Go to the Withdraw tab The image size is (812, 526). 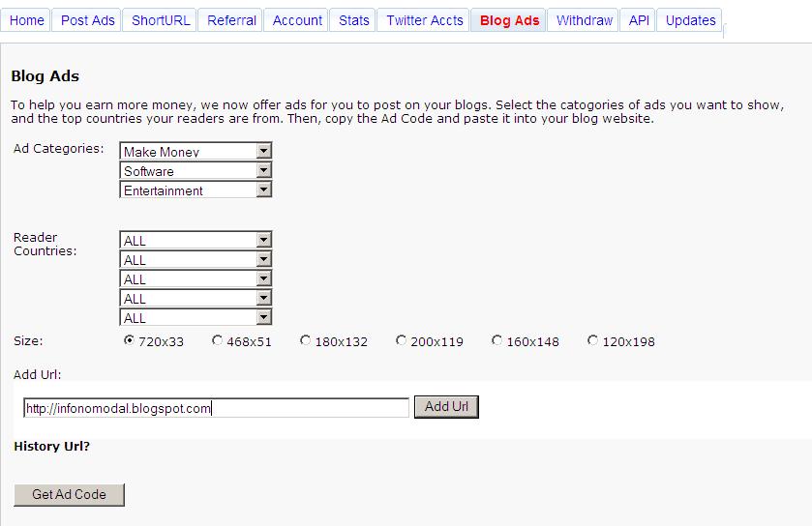click(x=585, y=20)
